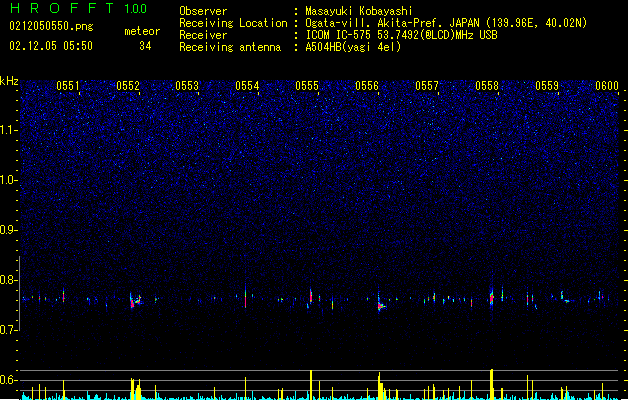The height and width of the screenshot is (400, 629).
Task: Click observer name Masayuki Kobayashi
Action: pyautogui.click(x=359, y=11)
